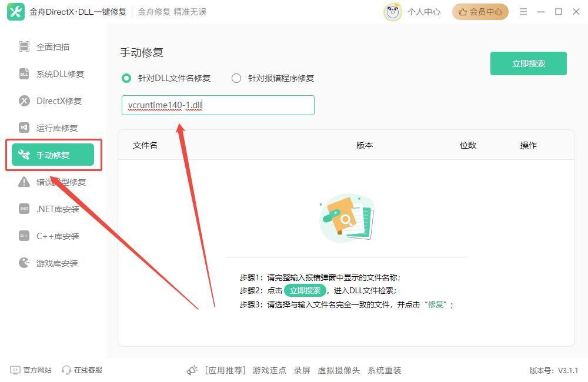Screen dimensions: 588x382
Task: Click the 运行库修复 icon
Action: (x=24, y=128)
